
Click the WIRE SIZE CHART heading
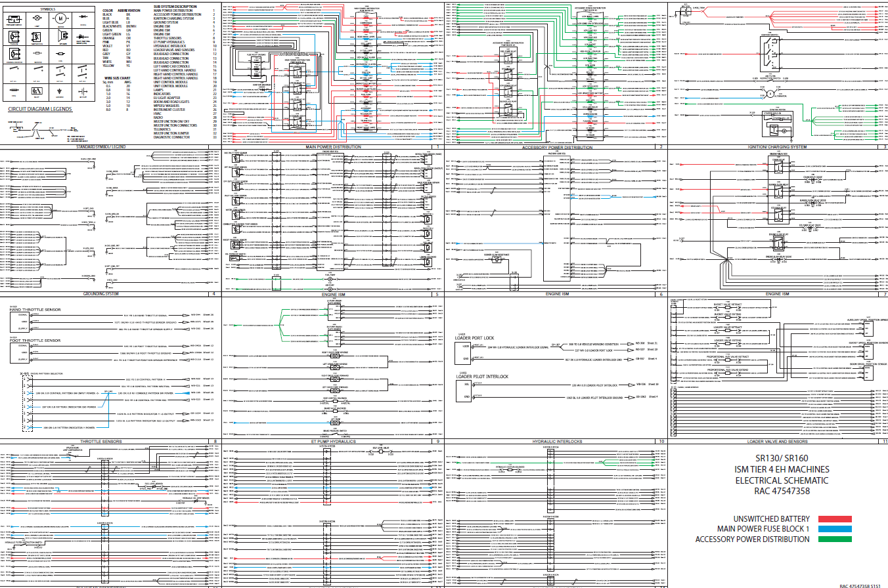[x=118, y=78]
